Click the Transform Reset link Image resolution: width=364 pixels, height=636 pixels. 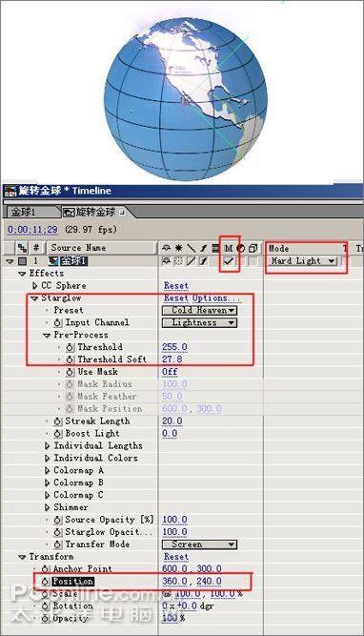tap(176, 557)
